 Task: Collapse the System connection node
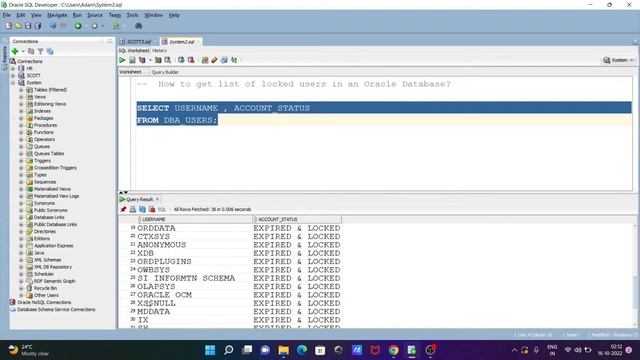[x=13, y=82]
